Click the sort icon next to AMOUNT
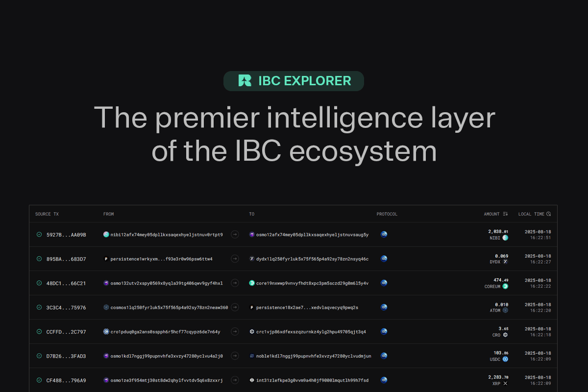The height and width of the screenshot is (392, 588). point(505,214)
